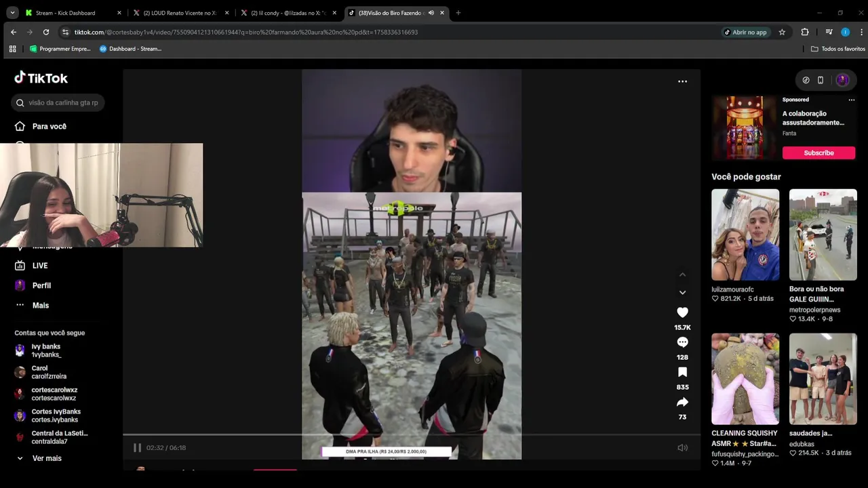Image resolution: width=868 pixels, height=488 pixels.
Task: Click Abrir no app in address bar
Action: coord(745,32)
